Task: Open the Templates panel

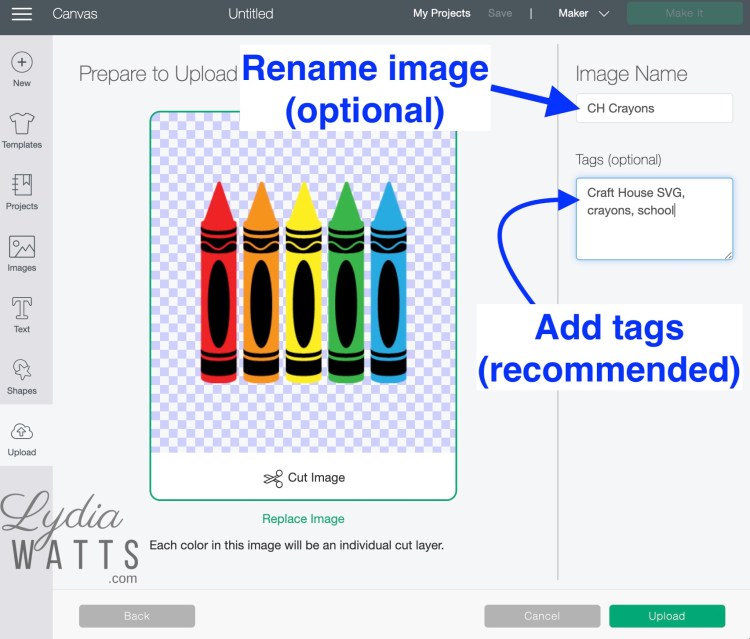Action: click(x=22, y=131)
